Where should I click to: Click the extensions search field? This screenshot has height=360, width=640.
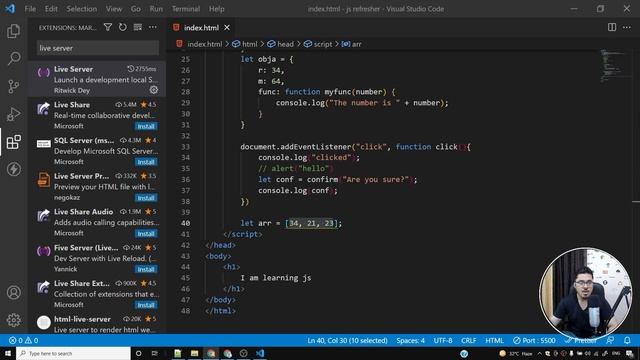[x=98, y=48]
